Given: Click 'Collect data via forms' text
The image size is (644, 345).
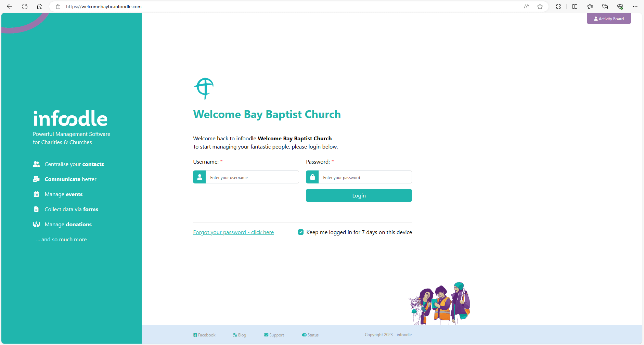Looking at the screenshot, I should point(72,209).
